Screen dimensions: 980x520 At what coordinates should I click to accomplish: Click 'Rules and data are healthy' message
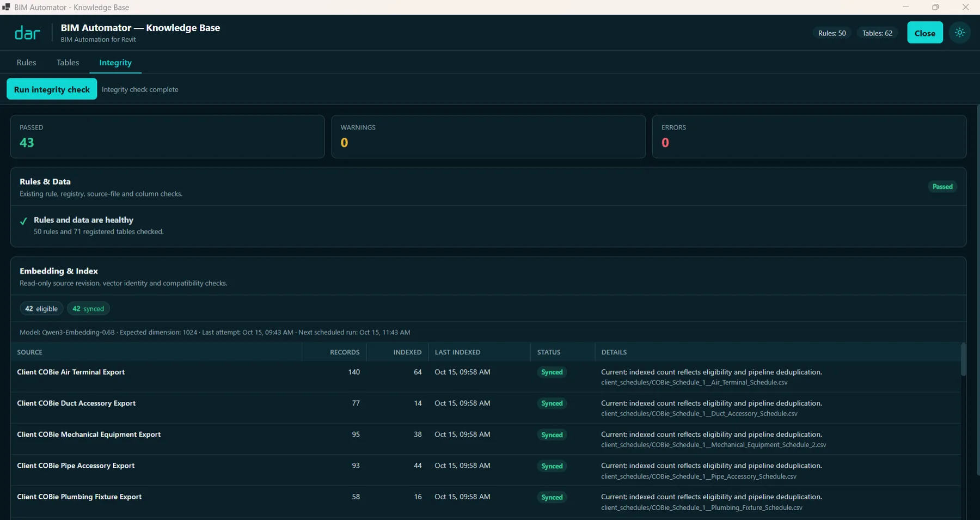point(83,220)
